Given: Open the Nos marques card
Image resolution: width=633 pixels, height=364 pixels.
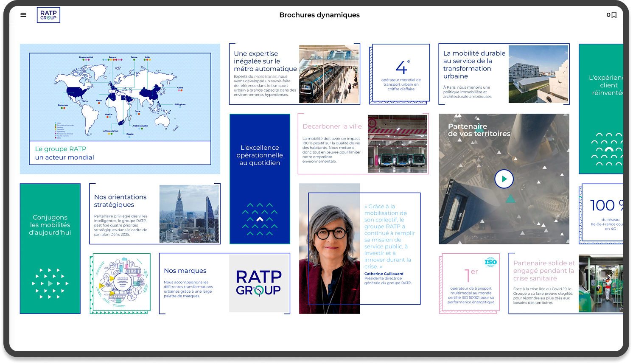Looking at the screenshot, I should pos(224,283).
